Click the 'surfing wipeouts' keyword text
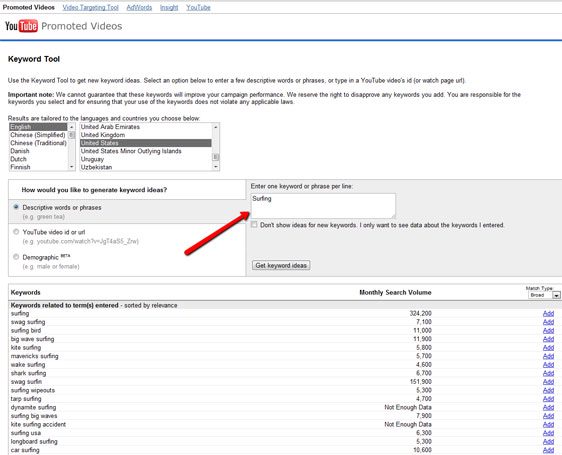Image resolution: width=562 pixels, height=455 pixels. [x=33, y=390]
